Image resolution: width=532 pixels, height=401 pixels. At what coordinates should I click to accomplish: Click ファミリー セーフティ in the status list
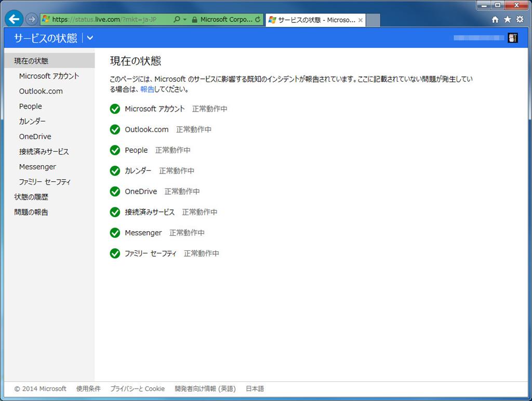point(150,254)
